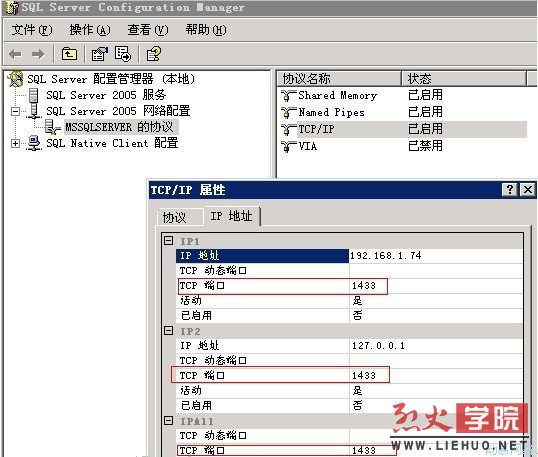Sort by the 状态 column header

[464, 79]
